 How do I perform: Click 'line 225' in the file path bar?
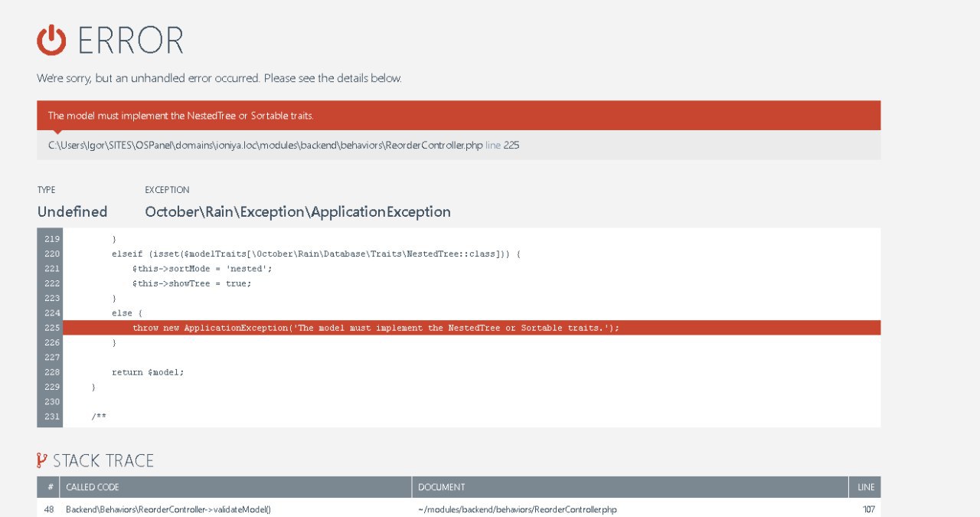point(502,145)
